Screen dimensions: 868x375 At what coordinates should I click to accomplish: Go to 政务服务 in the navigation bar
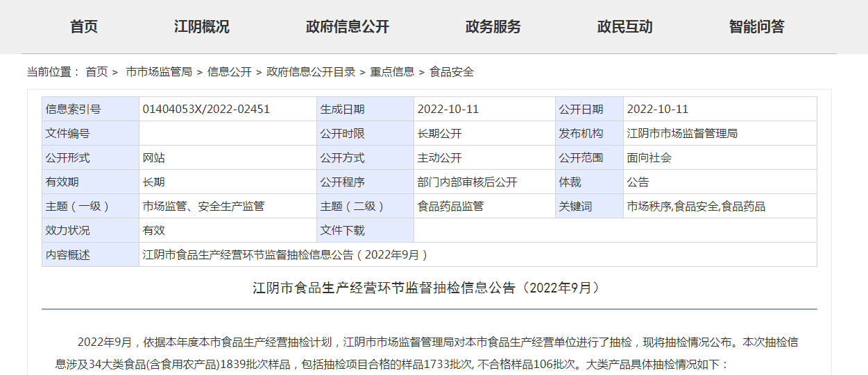click(493, 27)
